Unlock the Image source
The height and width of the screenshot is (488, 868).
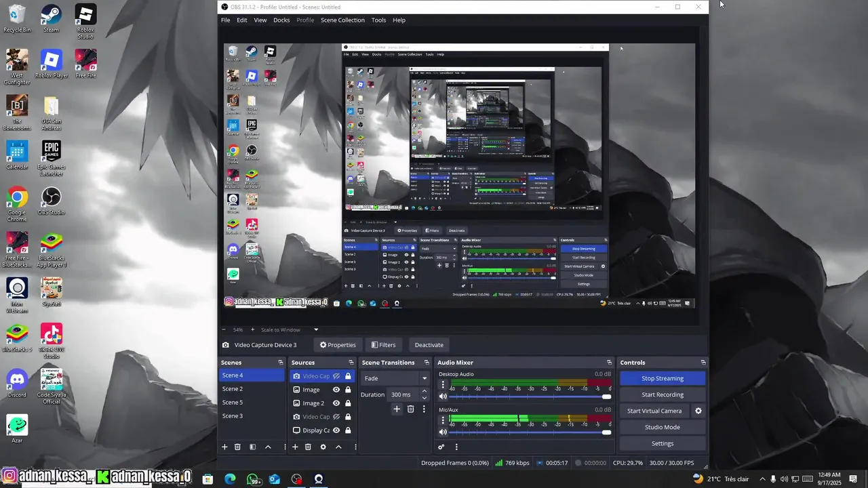[348, 390]
